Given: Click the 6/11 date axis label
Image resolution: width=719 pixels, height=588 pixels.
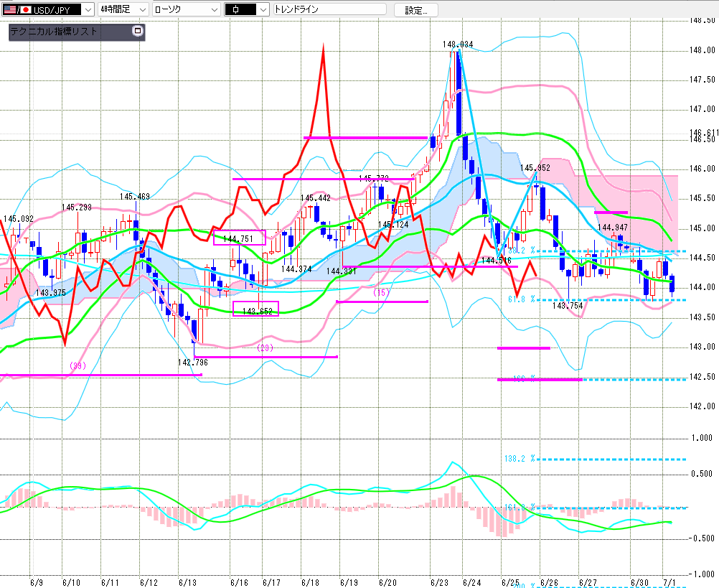Looking at the screenshot, I should (110, 582).
